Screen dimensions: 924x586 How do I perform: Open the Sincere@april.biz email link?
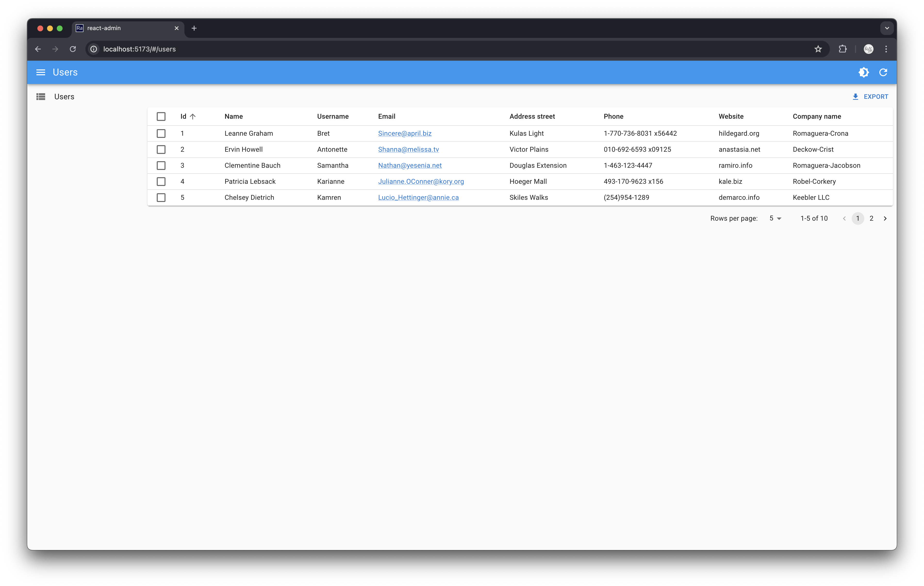(404, 134)
